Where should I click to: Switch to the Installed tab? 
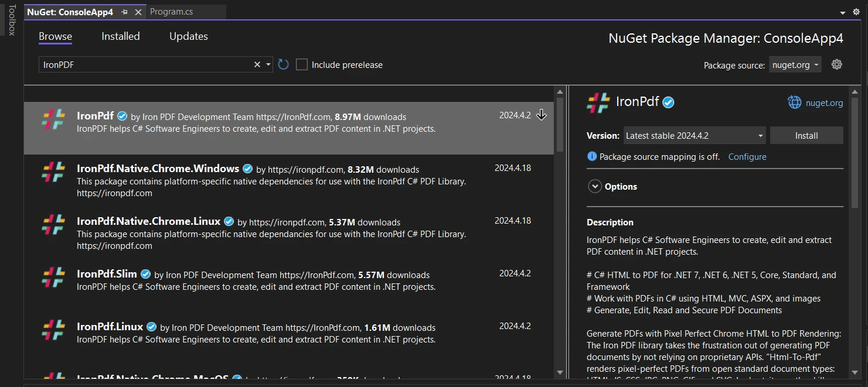point(120,36)
